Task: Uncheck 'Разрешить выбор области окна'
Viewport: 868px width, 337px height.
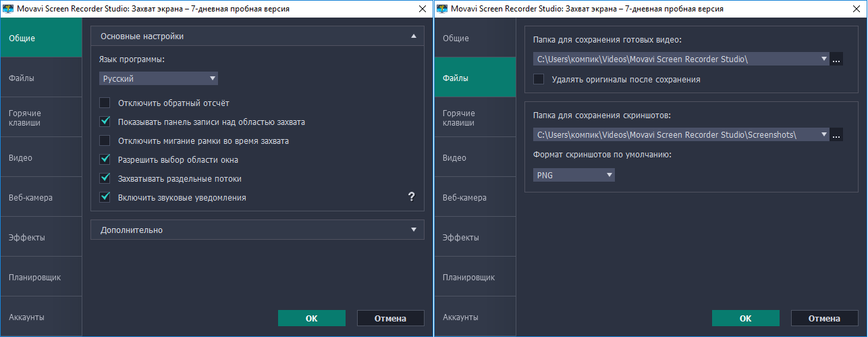Action: pos(105,160)
